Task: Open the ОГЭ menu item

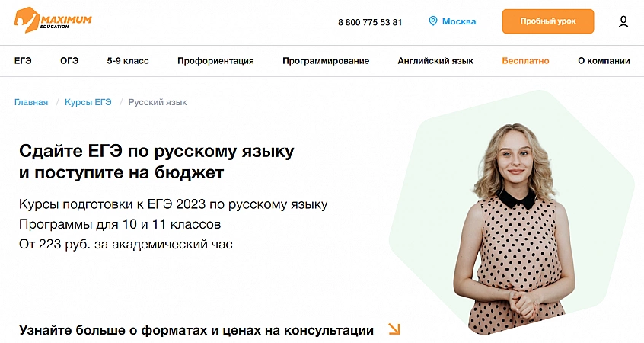Action: coord(69,61)
